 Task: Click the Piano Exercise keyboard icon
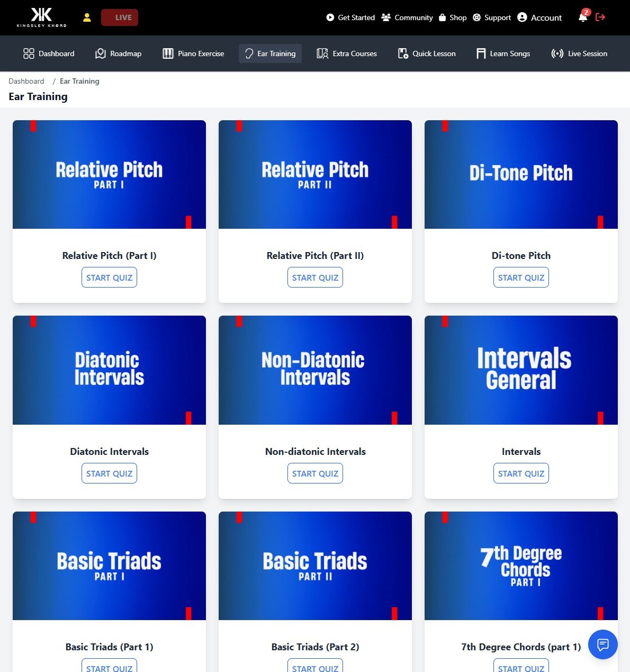click(168, 53)
